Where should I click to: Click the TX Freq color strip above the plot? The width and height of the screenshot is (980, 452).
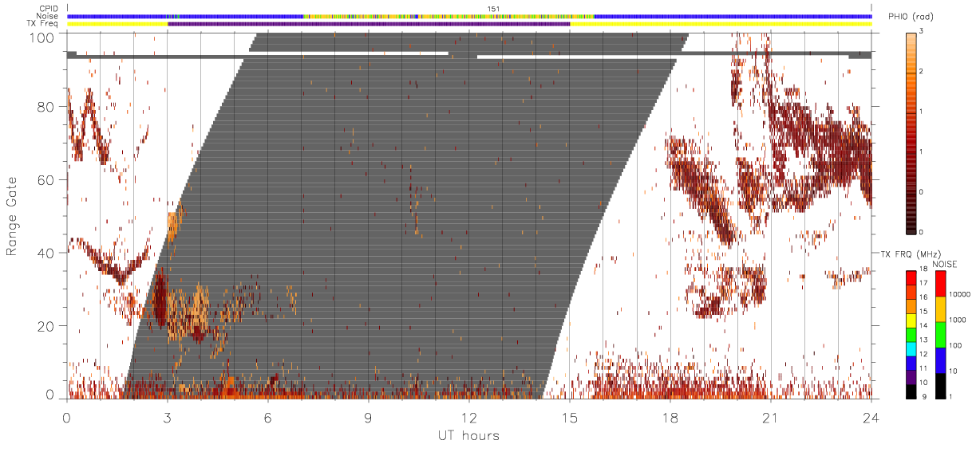pos(469,24)
